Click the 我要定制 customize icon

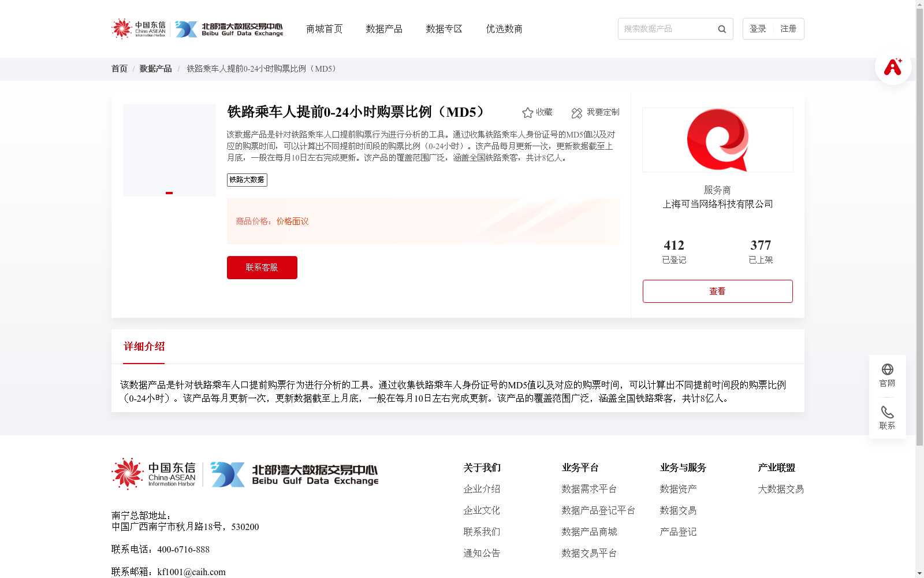[577, 113]
